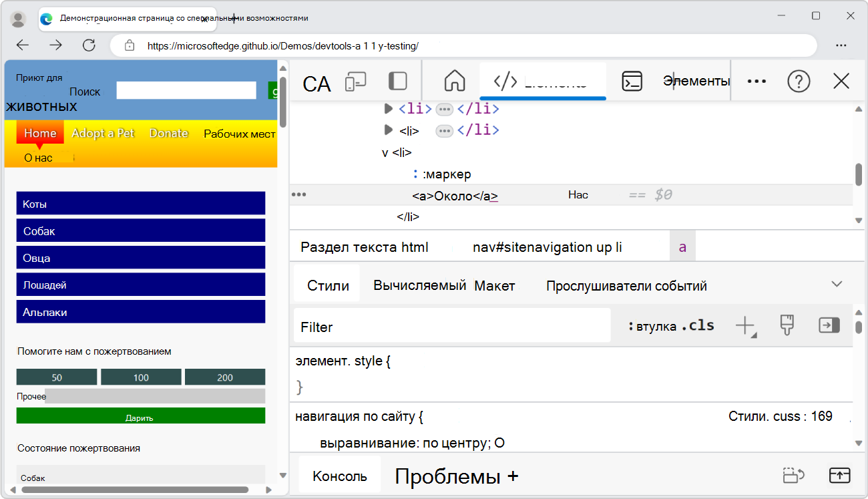Expand the Quick View panel with the arrow icon
This screenshot has width=868, height=499.
coord(840,475)
